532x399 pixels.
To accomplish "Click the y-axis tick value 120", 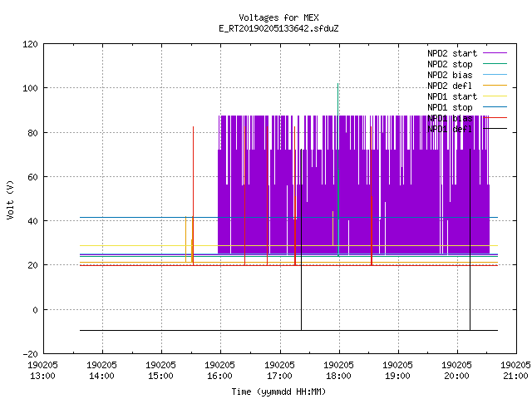I will (30, 44).
